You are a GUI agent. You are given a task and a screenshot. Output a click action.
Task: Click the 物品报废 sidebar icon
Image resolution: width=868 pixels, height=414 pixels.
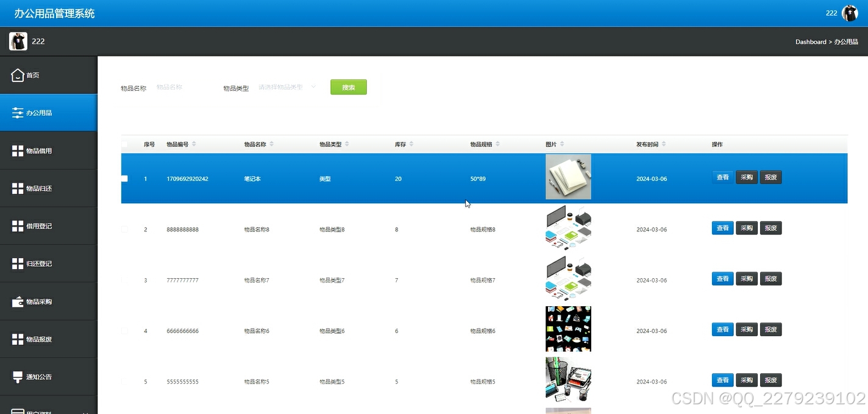click(x=18, y=338)
